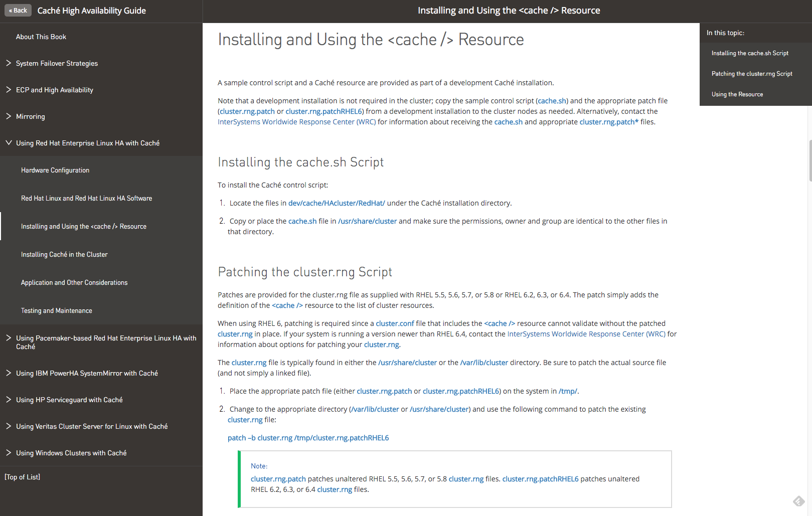Open About This Book
Image resolution: width=812 pixels, height=516 pixels.
[x=41, y=37]
